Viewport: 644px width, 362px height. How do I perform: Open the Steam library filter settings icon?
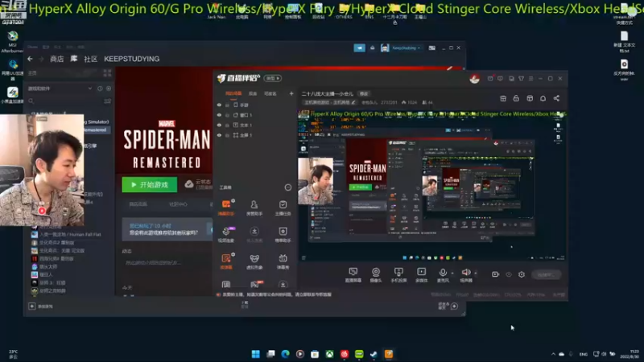click(x=107, y=101)
